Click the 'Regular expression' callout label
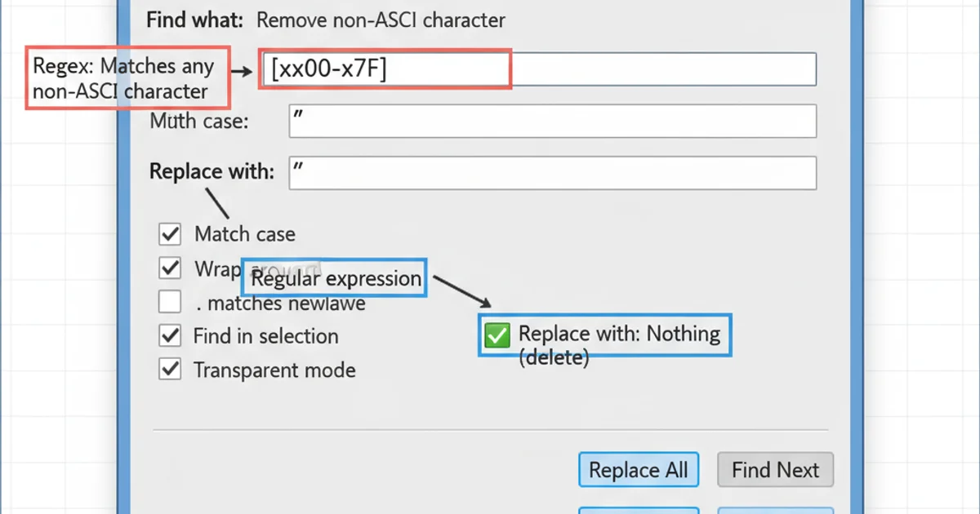Viewport: 980px width, 514px height. [x=335, y=279]
